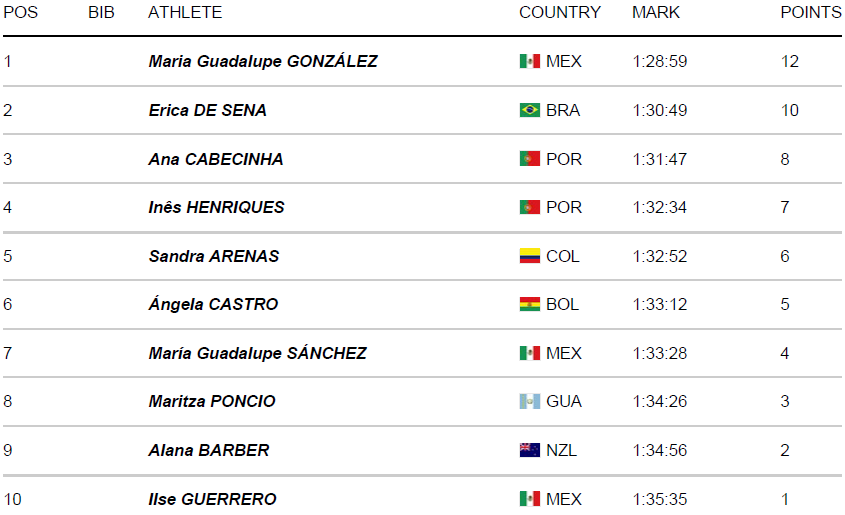
Task: Open athlete profile for Maria Guadalupe GONZÁLEZ
Action: (263, 61)
